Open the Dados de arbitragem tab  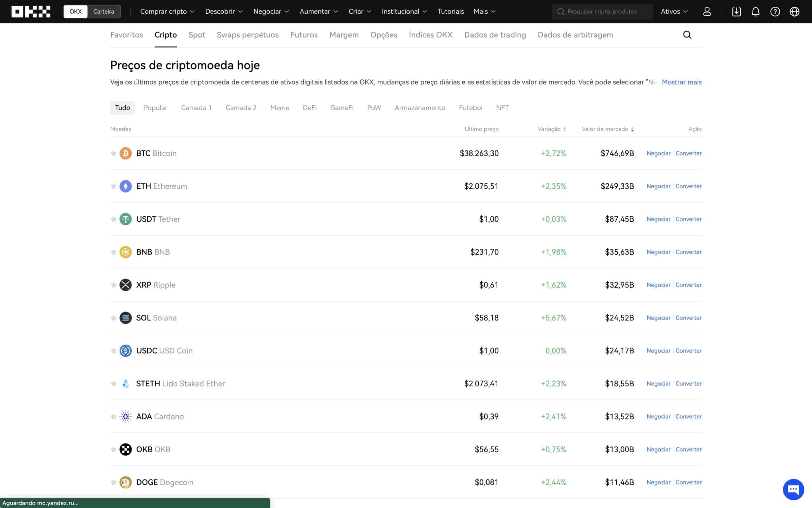click(x=575, y=35)
